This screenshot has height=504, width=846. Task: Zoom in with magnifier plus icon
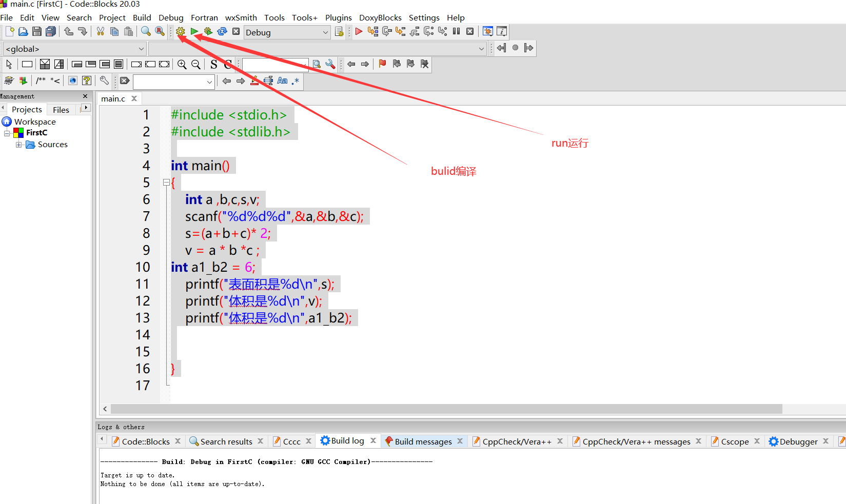click(x=182, y=65)
